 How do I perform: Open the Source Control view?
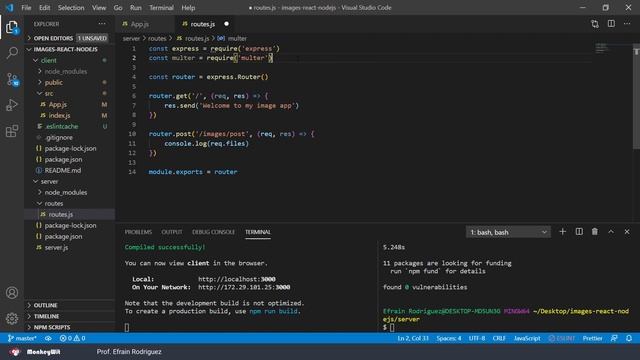12,79
